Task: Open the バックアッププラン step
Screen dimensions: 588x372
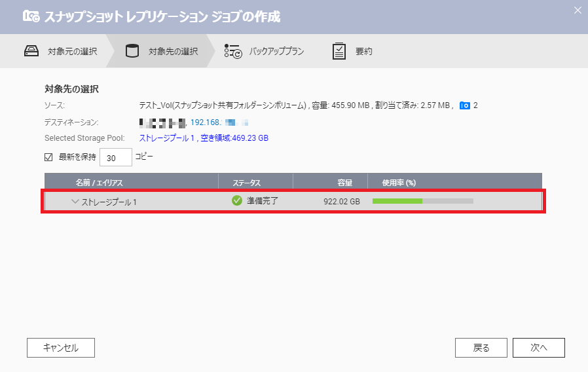Action: [276, 51]
